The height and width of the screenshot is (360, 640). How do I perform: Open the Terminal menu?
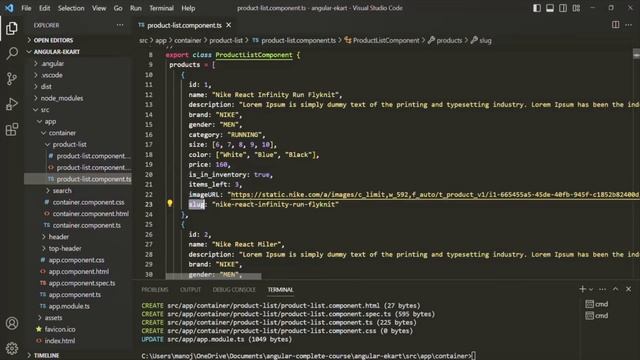(x=161, y=8)
